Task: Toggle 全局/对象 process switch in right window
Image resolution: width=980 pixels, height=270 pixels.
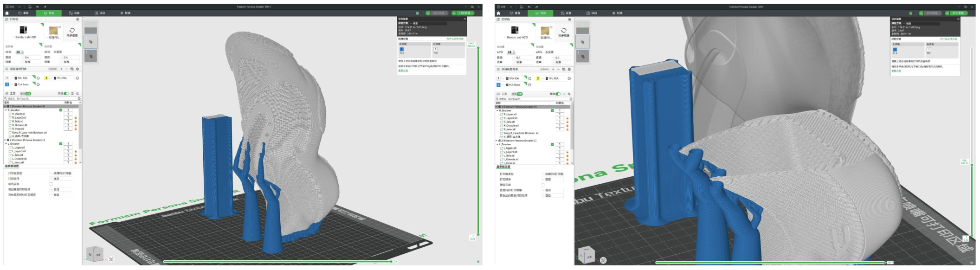Action: (517, 94)
